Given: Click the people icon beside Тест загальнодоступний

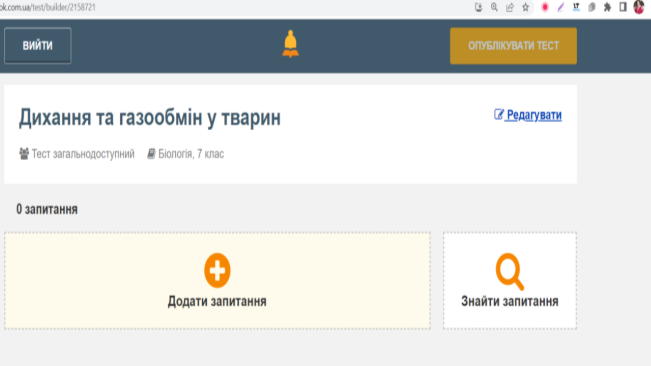Looking at the screenshot, I should [24, 154].
